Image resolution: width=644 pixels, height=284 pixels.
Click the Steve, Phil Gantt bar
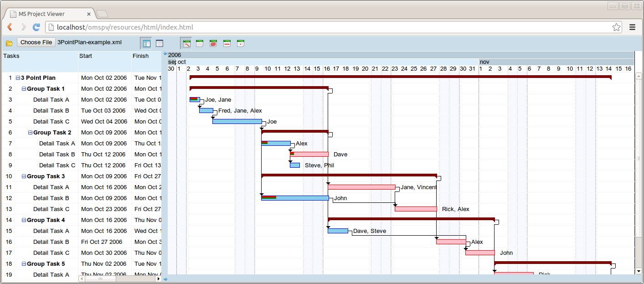point(295,165)
